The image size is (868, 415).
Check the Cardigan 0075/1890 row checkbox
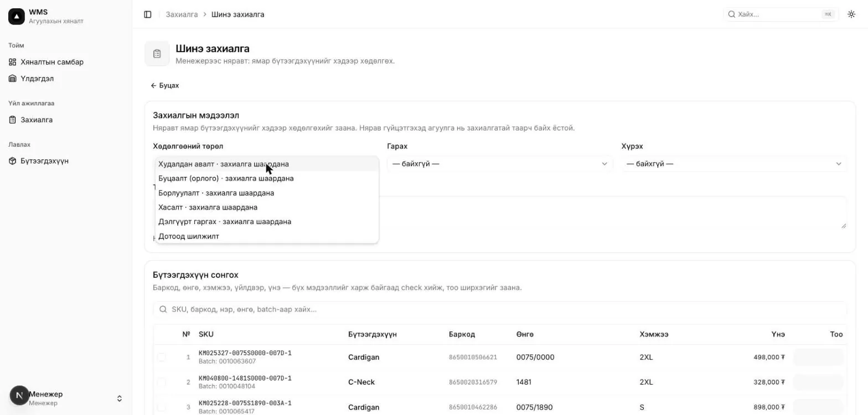pyautogui.click(x=162, y=407)
